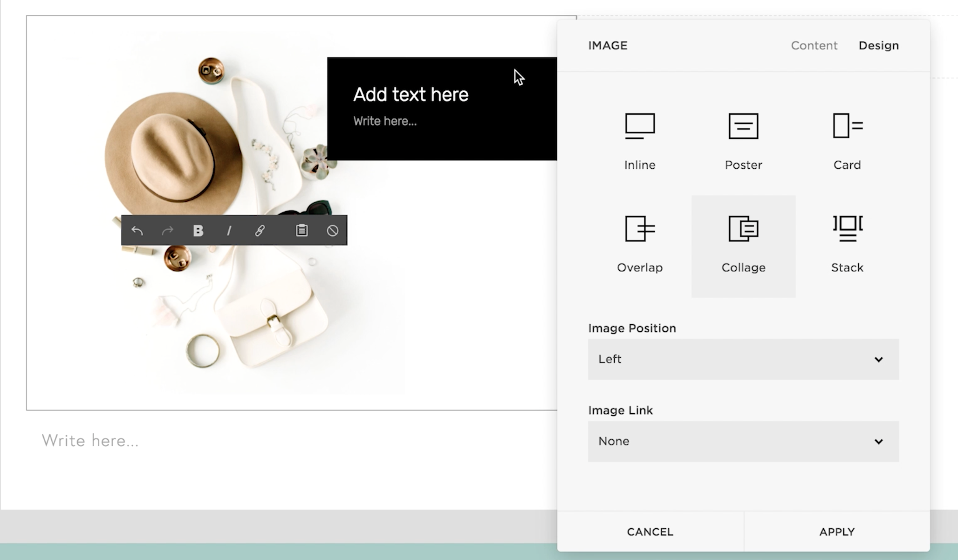
Task: Click the APPLY button
Action: click(837, 532)
